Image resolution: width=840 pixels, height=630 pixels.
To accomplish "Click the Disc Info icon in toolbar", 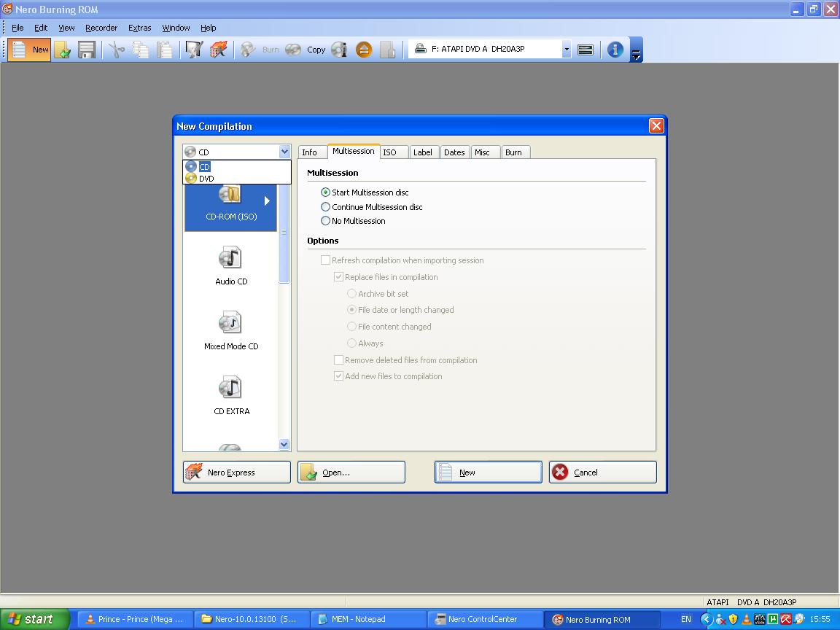I will tap(339, 50).
